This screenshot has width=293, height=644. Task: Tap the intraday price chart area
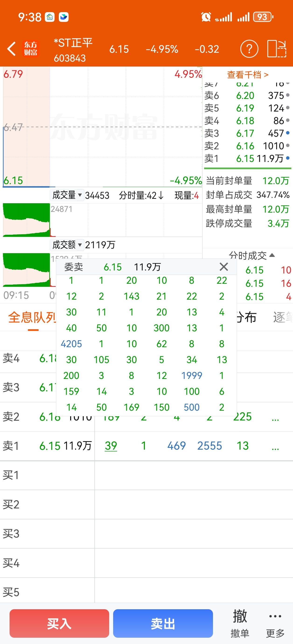pos(102,127)
